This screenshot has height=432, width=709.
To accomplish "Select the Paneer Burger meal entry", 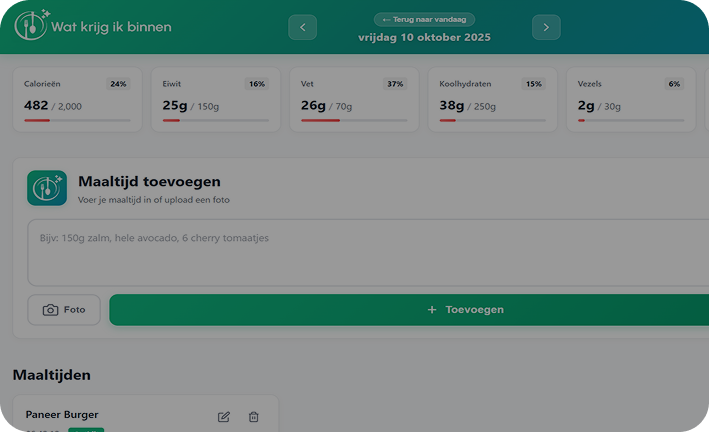I will click(100, 415).
